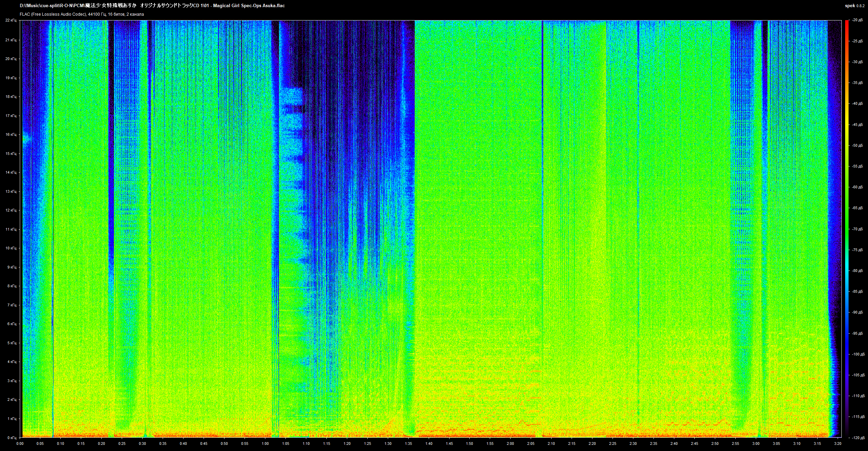Select the "0:10" time axis label
868x451 pixels.
(61, 443)
